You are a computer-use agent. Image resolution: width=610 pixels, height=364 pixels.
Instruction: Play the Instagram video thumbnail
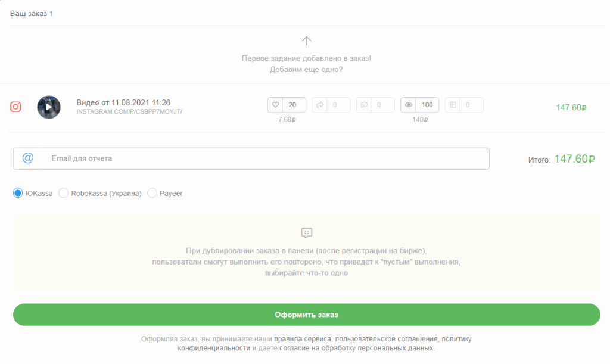point(49,107)
